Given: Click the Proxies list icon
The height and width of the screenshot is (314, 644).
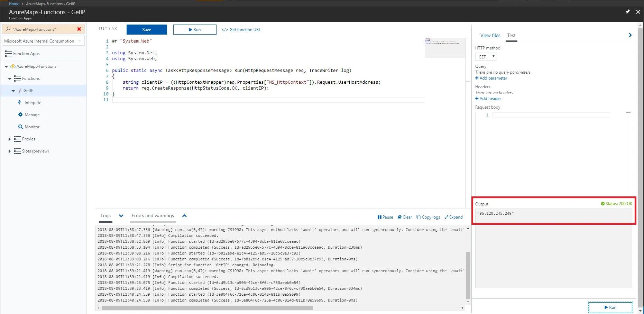Looking at the screenshot, I should click(x=17, y=139).
